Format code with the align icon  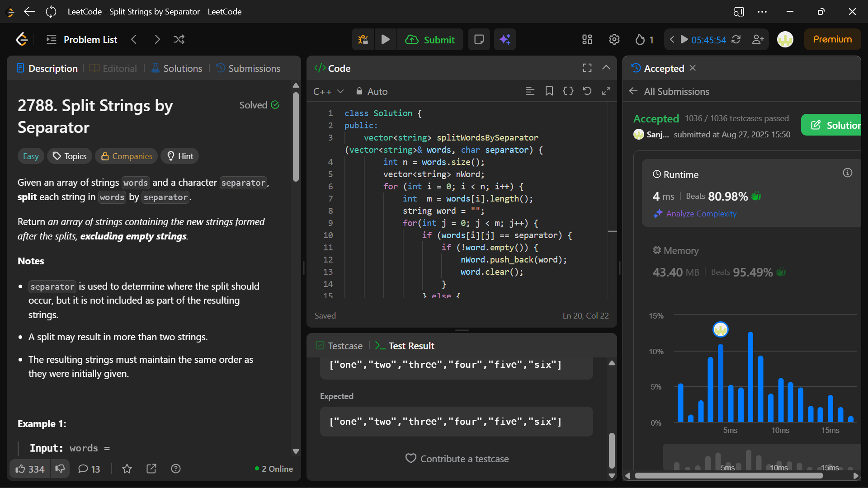[x=530, y=91]
